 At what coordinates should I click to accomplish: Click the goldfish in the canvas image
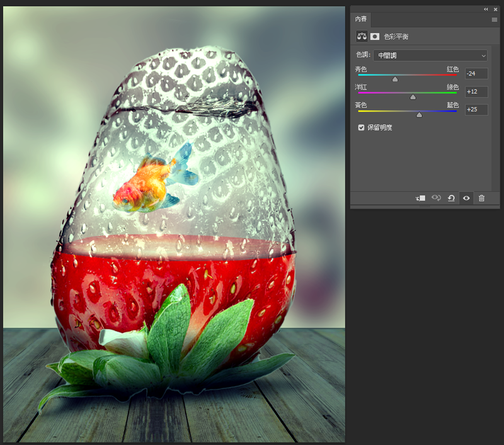coord(149,184)
